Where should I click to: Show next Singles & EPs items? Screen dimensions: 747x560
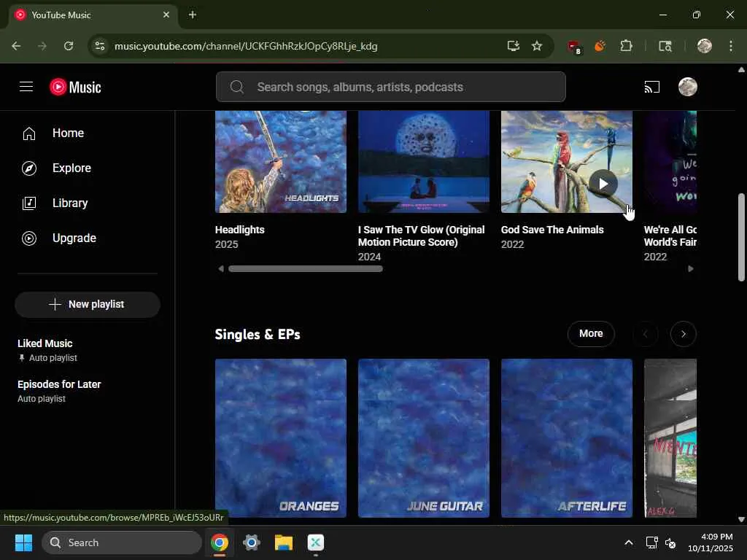tap(683, 334)
